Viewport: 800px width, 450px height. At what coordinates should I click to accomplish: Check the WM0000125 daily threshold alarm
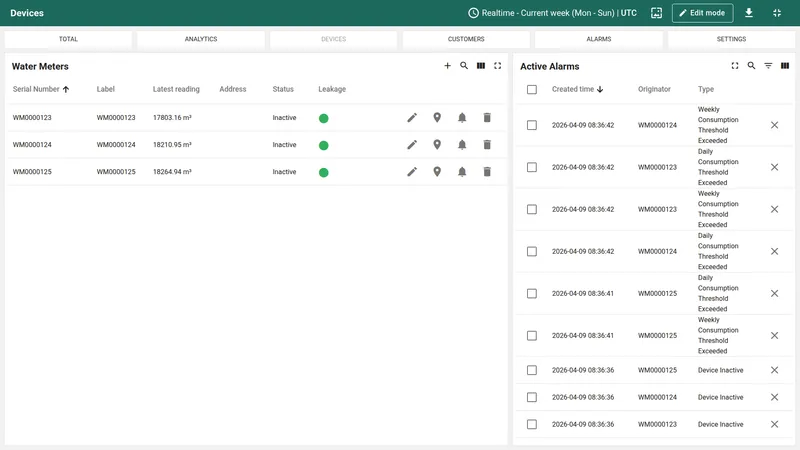(532, 294)
